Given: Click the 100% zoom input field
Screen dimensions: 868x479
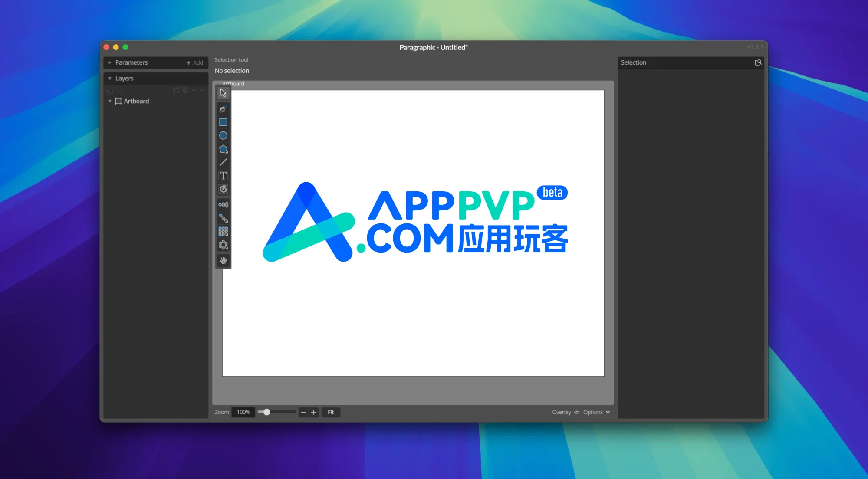Looking at the screenshot, I should tap(243, 412).
